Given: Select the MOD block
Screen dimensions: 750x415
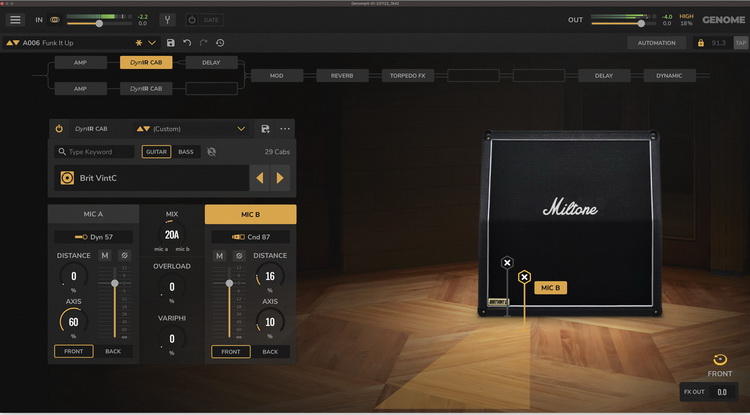Looking at the screenshot, I should pos(277,76).
